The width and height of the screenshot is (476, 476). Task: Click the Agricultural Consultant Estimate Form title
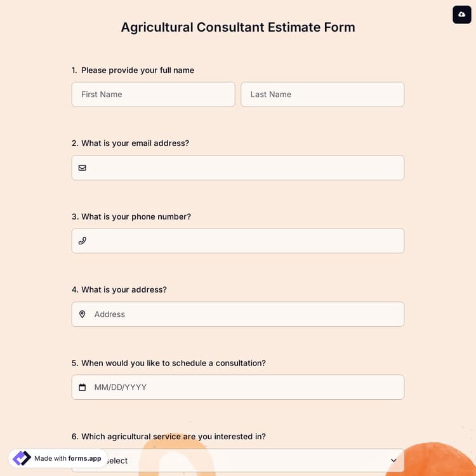pyautogui.click(x=238, y=27)
